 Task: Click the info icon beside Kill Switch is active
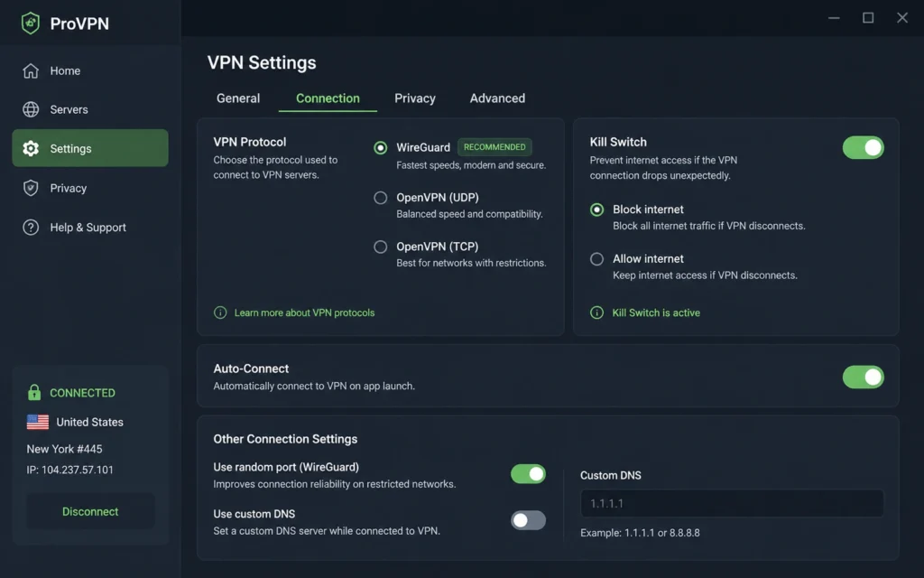pyautogui.click(x=596, y=312)
